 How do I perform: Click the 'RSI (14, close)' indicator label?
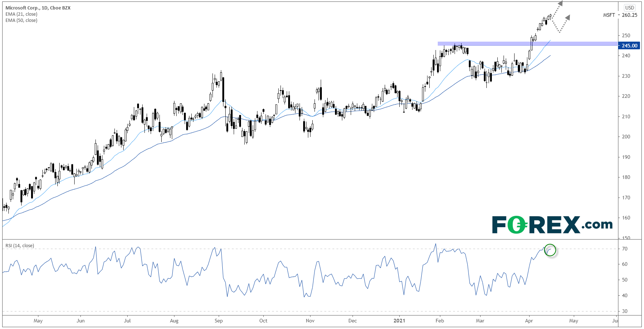coord(20,245)
